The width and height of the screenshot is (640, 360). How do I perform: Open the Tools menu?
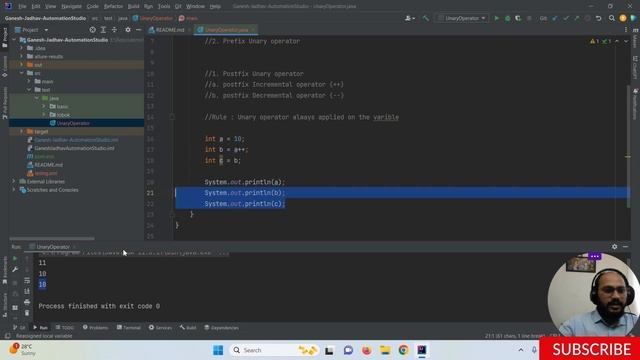pyautogui.click(x=164, y=6)
